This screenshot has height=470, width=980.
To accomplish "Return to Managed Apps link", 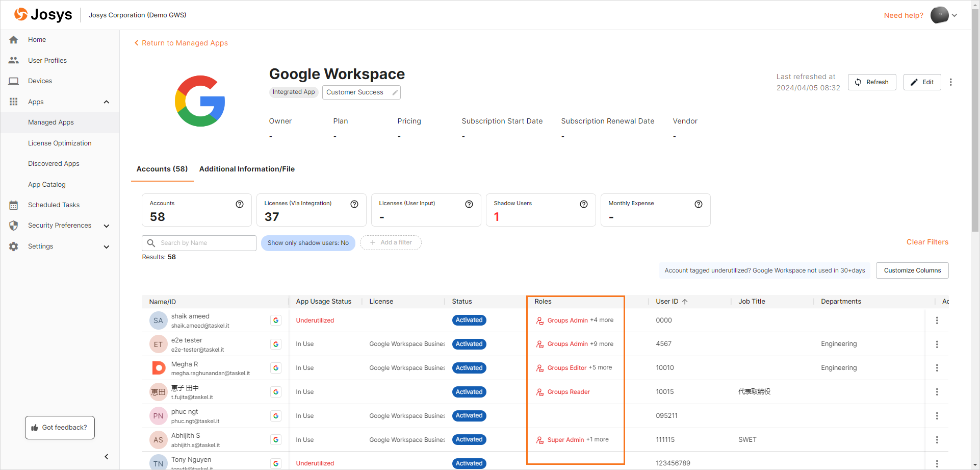I will [181, 43].
